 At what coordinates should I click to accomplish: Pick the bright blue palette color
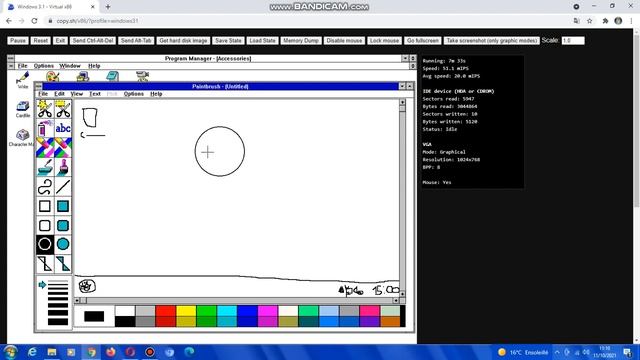pyautogui.click(x=247, y=311)
